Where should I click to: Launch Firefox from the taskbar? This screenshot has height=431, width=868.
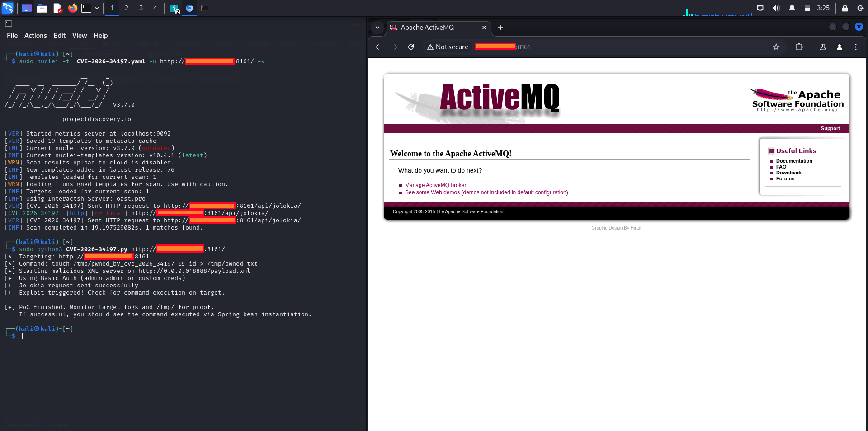72,8
